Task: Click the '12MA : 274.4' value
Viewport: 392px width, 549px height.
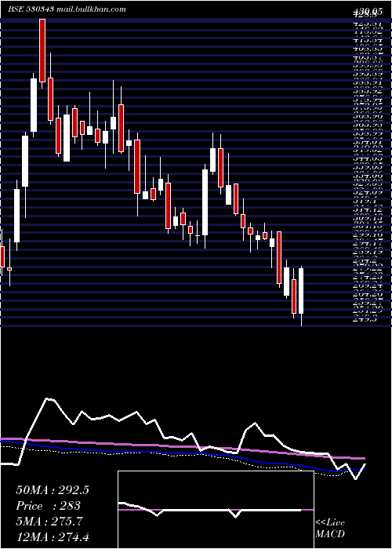Action: pos(53,537)
